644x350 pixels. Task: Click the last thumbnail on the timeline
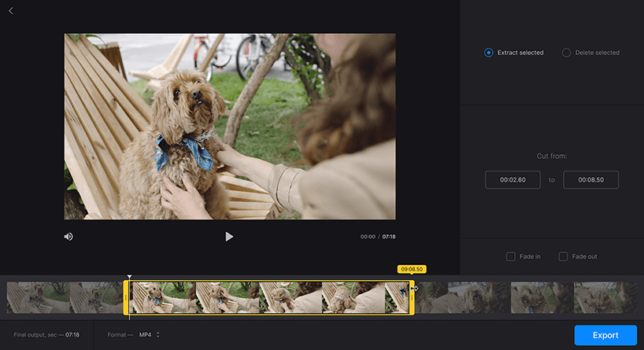click(x=608, y=298)
